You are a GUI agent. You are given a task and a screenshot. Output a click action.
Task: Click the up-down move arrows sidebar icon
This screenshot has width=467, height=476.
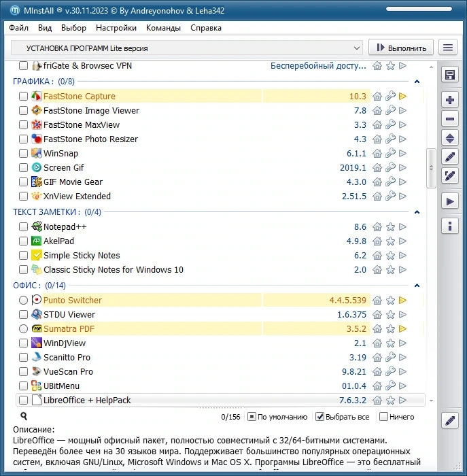point(450,139)
